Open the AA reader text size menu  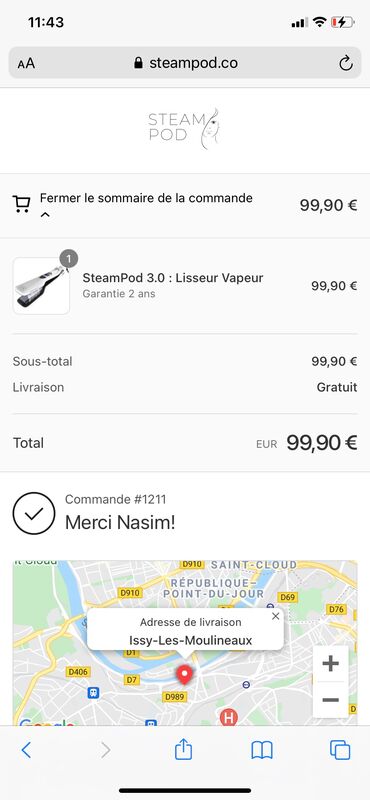(x=26, y=63)
